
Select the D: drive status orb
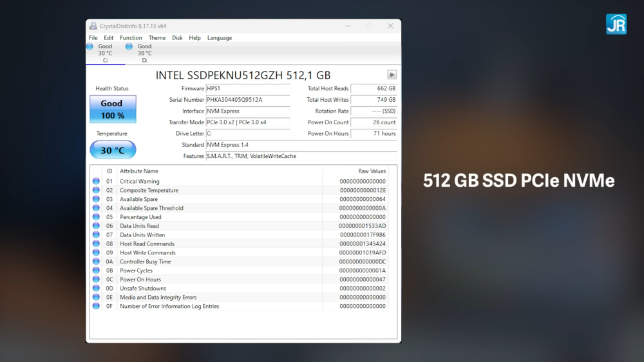[x=129, y=46]
